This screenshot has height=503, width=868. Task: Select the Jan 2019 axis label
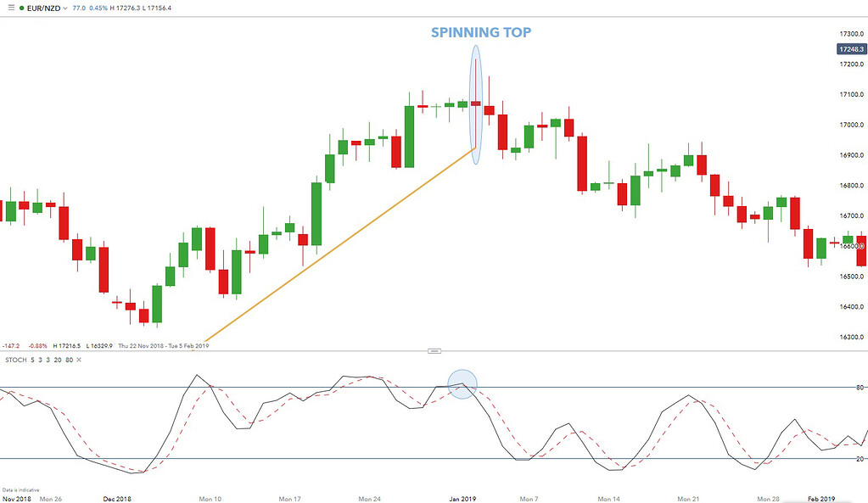click(462, 499)
